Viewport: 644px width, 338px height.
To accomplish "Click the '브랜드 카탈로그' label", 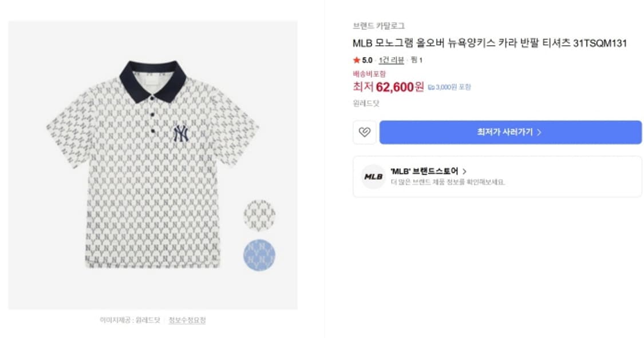I will (x=378, y=26).
